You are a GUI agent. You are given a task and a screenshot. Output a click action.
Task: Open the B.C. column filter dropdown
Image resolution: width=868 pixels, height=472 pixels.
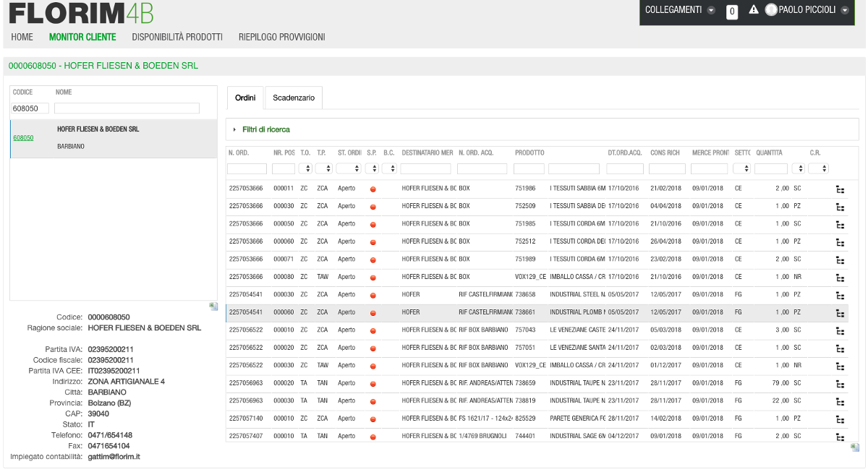tap(389, 168)
